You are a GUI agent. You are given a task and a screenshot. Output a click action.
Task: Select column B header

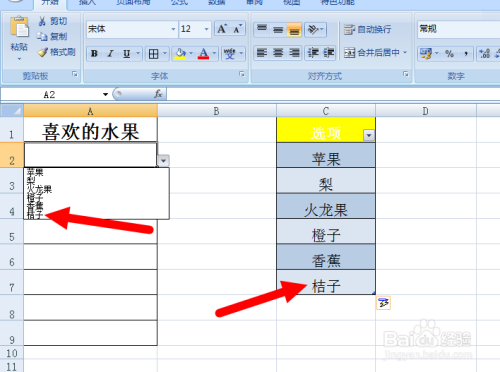point(217,111)
